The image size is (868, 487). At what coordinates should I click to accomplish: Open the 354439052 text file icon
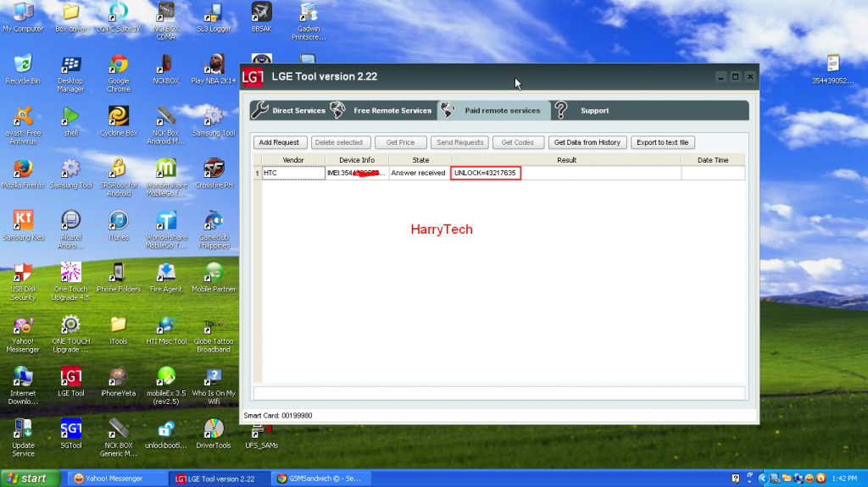click(x=833, y=69)
